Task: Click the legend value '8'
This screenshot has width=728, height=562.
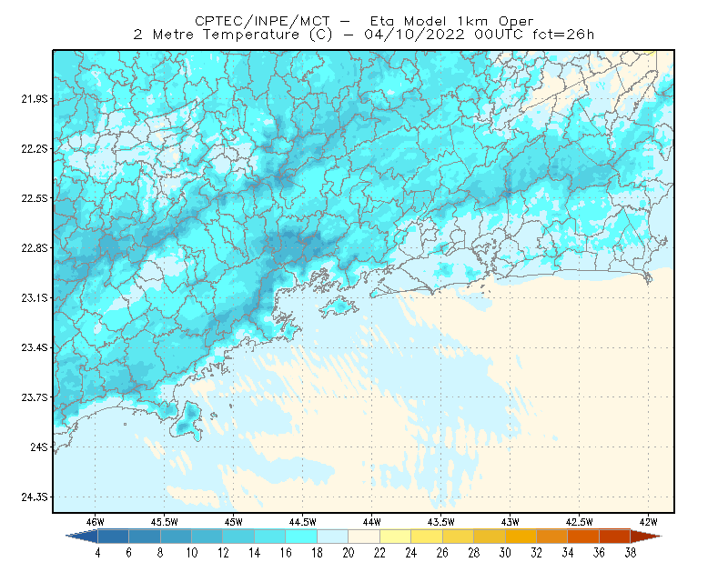Action: coord(161,553)
